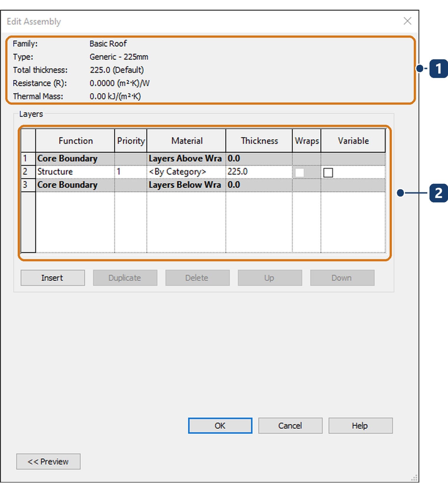Click the dialog resize grip corner

coord(414,478)
